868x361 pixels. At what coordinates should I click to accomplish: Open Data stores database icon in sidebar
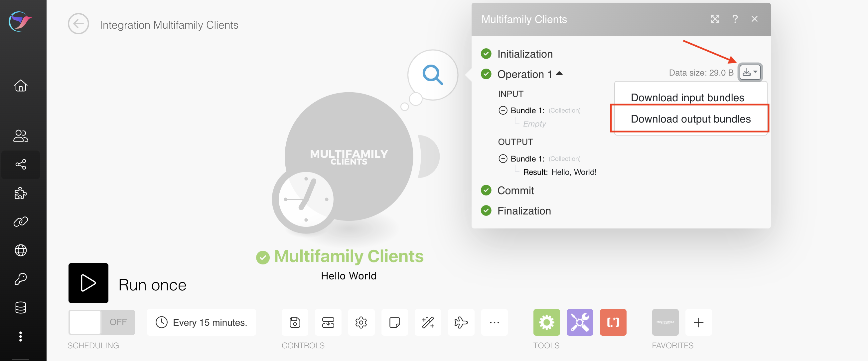(x=21, y=308)
